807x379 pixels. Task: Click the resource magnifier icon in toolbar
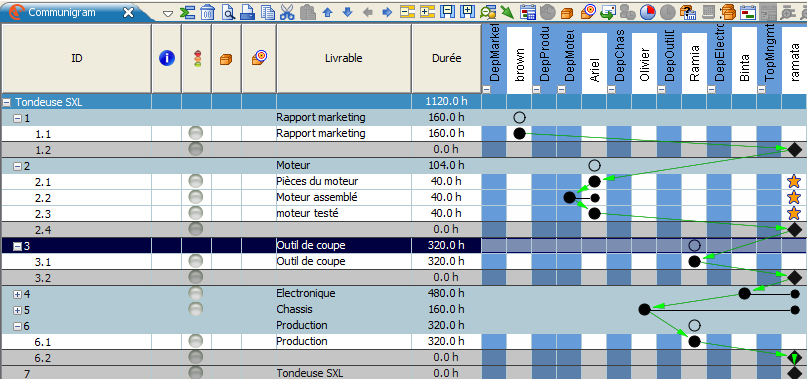click(487, 12)
